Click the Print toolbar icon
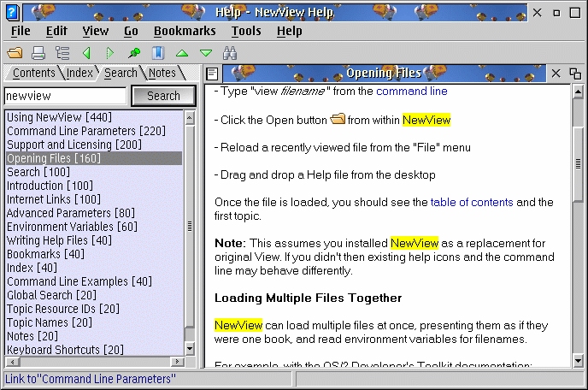Image resolution: width=588 pixels, height=390 pixels. point(38,53)
